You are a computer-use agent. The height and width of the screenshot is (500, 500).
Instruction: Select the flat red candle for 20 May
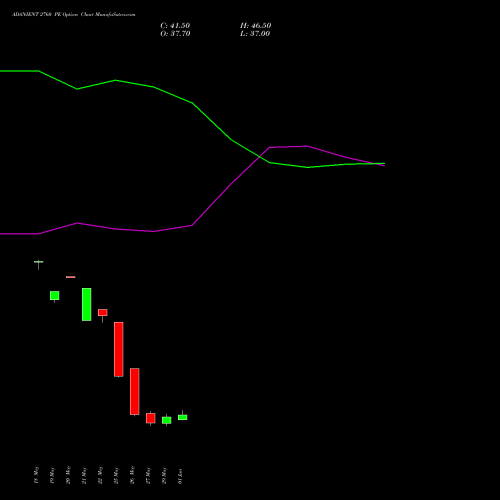point(71,277)
